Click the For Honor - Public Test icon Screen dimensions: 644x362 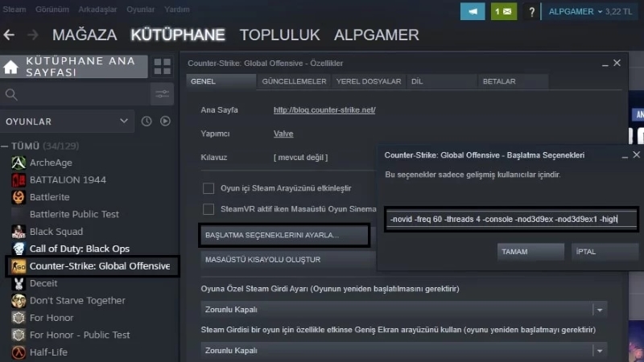pyautogui.click(x=19, y=335)
